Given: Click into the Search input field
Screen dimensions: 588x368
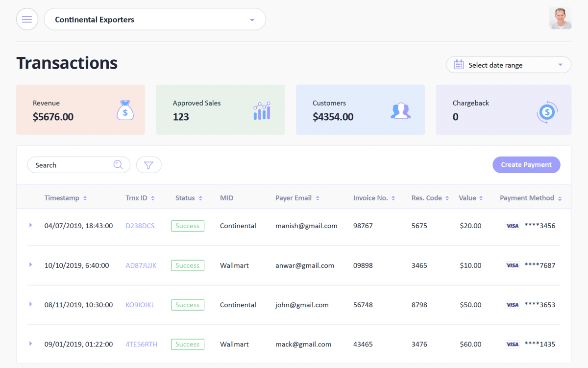Looking at the screenshot, I should (x=71, y=165).
